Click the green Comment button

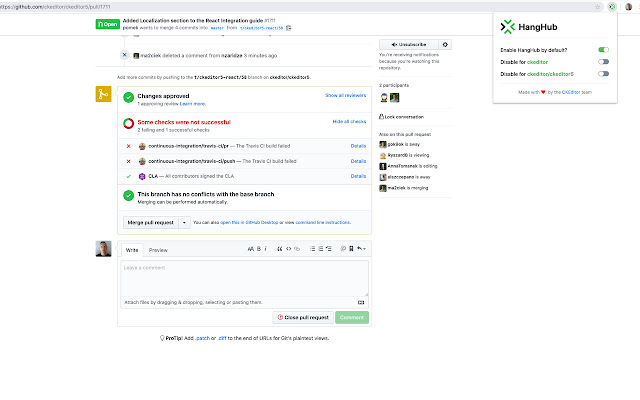click(352, 318)
